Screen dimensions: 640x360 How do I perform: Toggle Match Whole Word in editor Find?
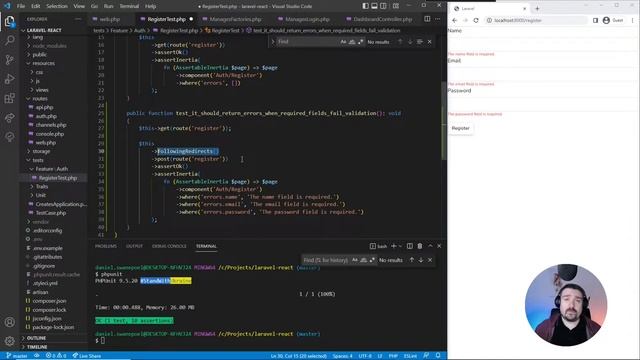(352, 42)
